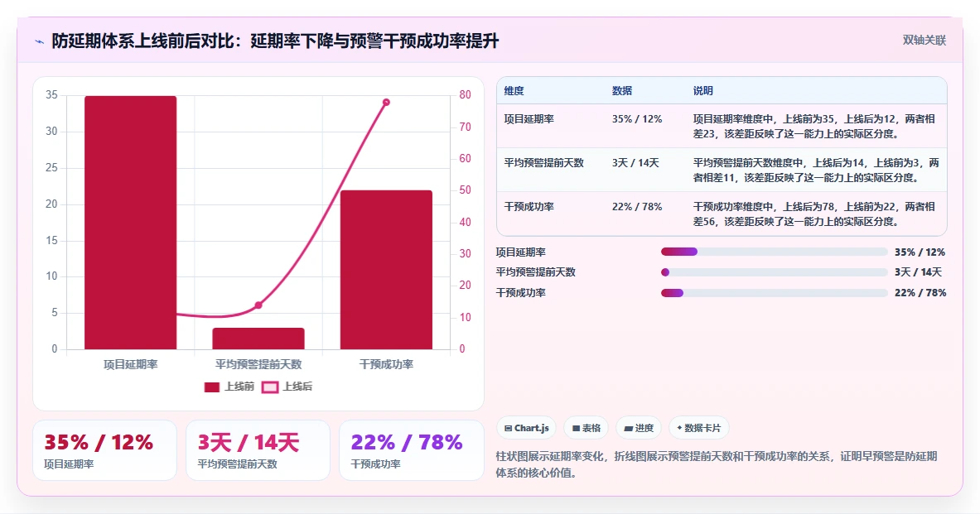The image size is (980, 514).
Task: Click the 干预成功率 bar in the chart
Action: [x=386, y=270]
